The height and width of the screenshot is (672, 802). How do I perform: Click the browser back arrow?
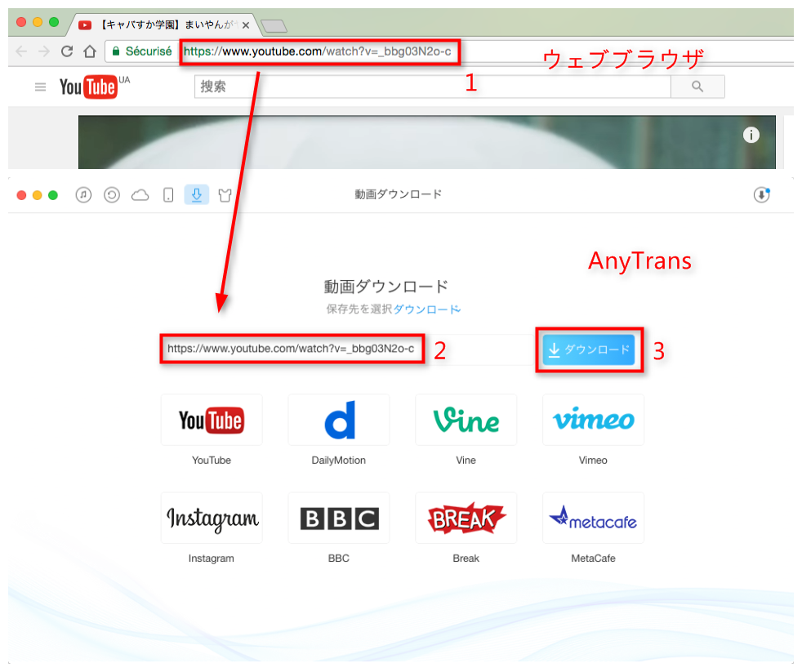21,51
